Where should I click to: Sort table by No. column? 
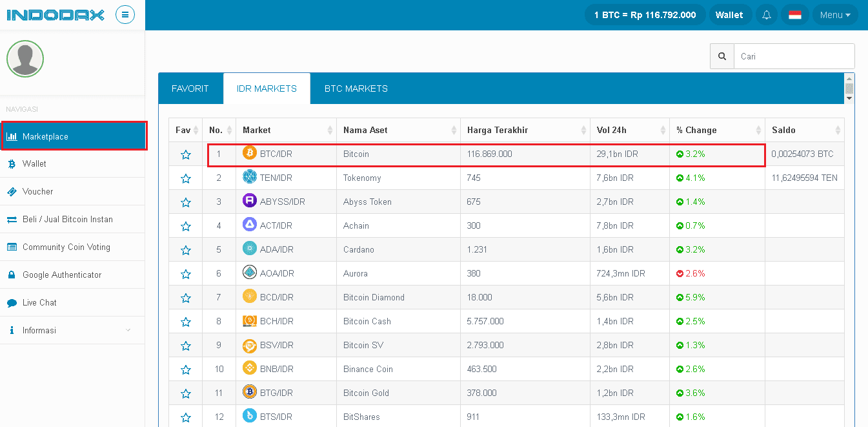[219, 130]
